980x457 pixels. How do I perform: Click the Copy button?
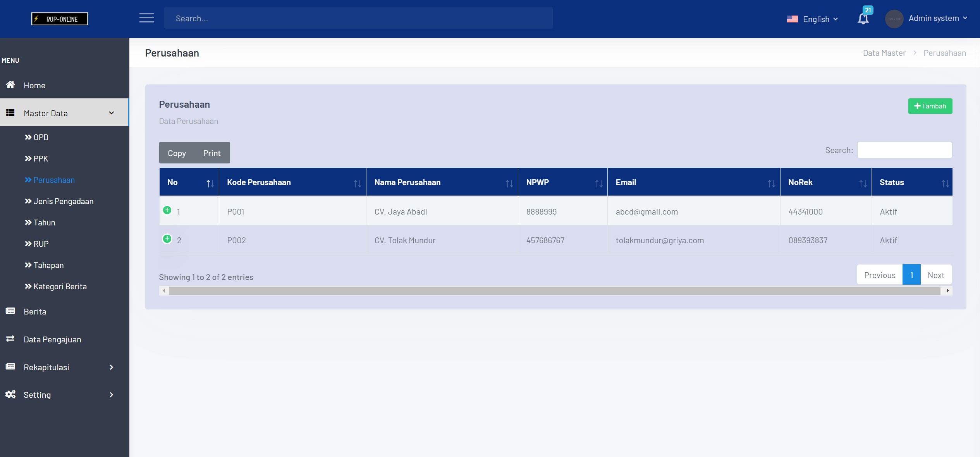(177, 153)
